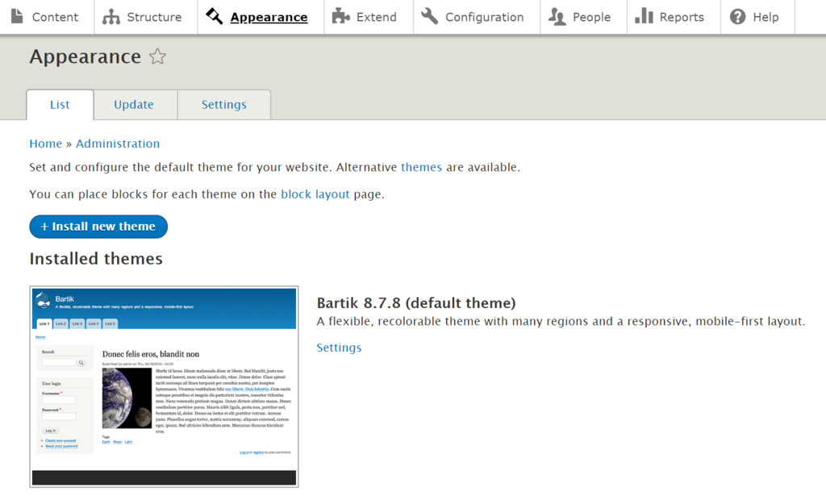826x504 pixels.
Task: Open the Extend menu label
Action: (x=376, y=18)
